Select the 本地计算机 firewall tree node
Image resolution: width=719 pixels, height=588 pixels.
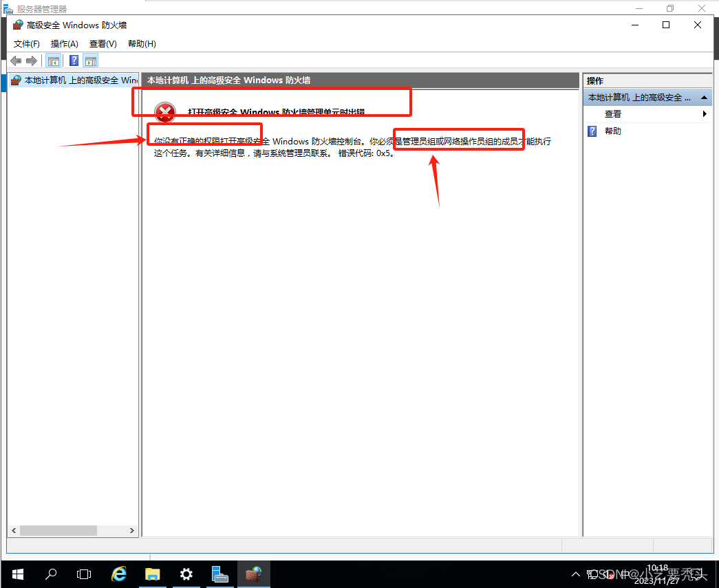pos(74,80)
